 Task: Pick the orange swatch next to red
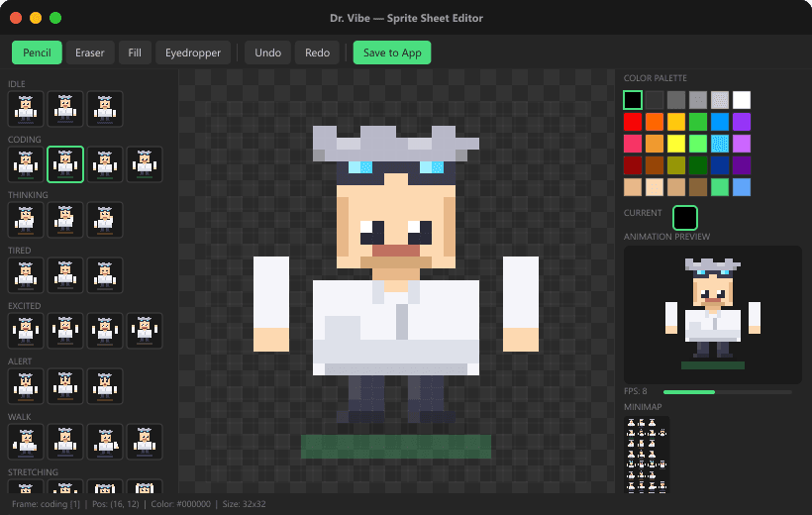tap(655, 122)
